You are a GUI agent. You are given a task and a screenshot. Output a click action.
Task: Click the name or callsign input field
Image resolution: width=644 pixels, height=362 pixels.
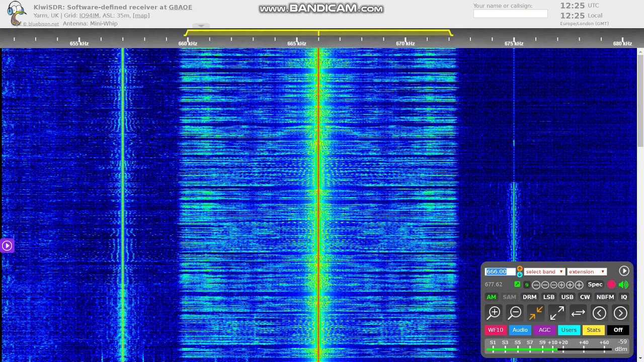[x=510, y=14]
